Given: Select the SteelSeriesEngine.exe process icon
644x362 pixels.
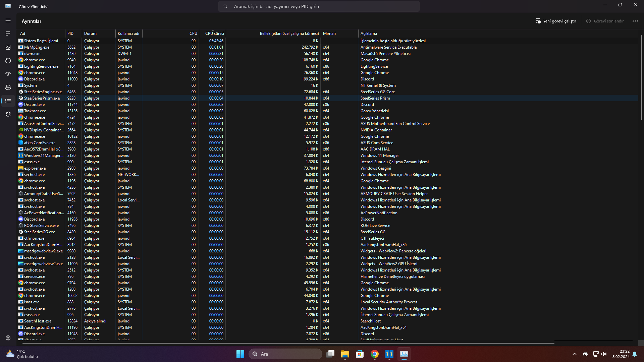Looking at the screenshot, I should 21,92.
